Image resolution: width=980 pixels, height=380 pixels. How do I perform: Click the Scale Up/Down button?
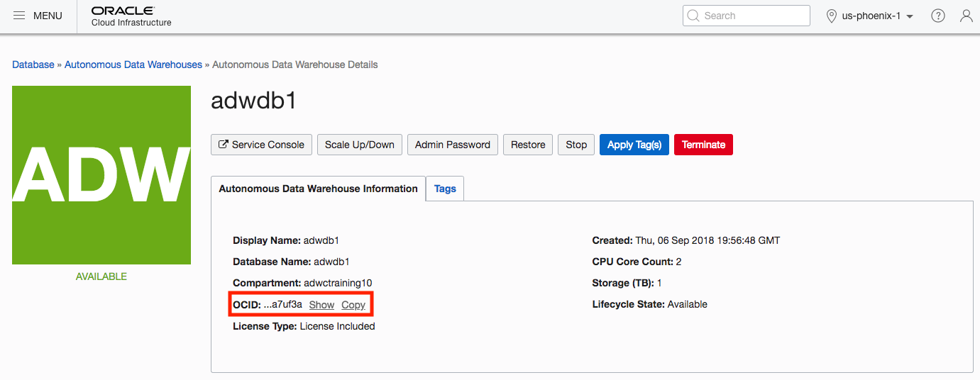click(360, 145)
